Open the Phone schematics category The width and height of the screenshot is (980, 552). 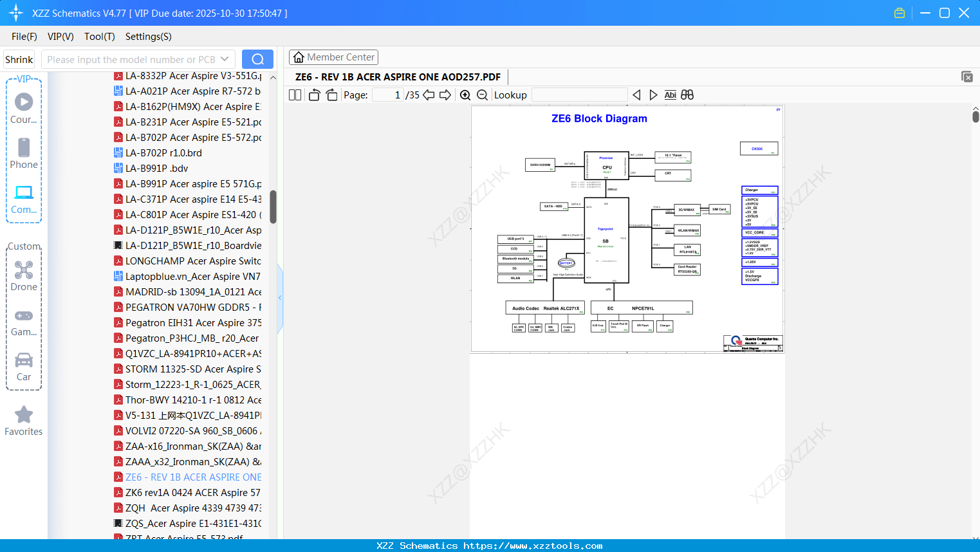click(24, 153)
